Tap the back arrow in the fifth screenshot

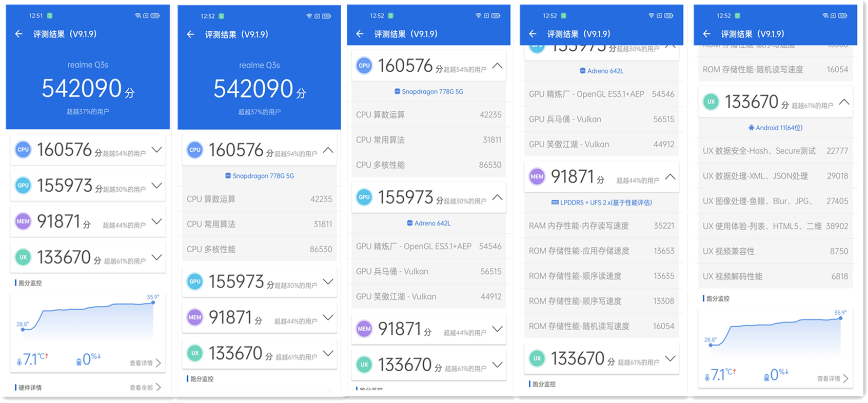(x=707, y=34)
